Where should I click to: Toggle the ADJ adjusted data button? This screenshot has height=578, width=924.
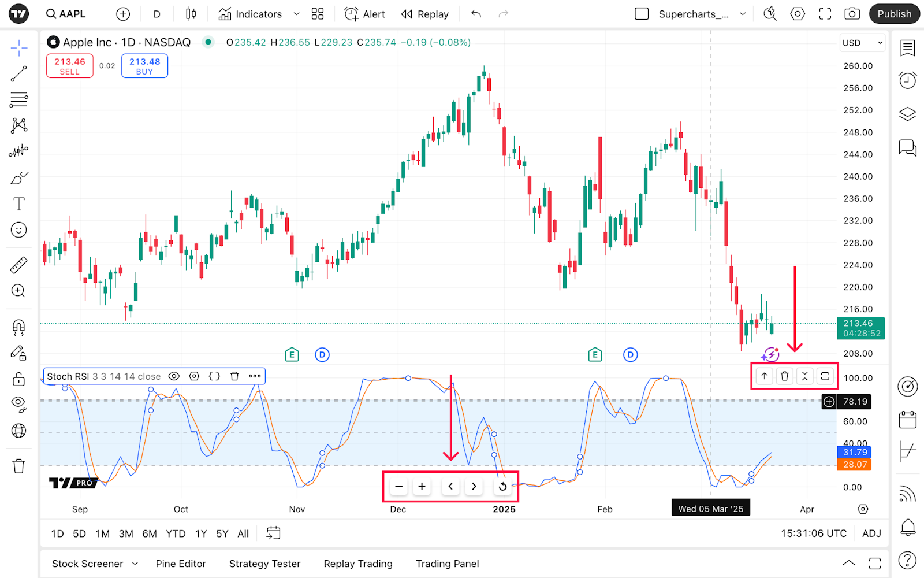point(871,533)
